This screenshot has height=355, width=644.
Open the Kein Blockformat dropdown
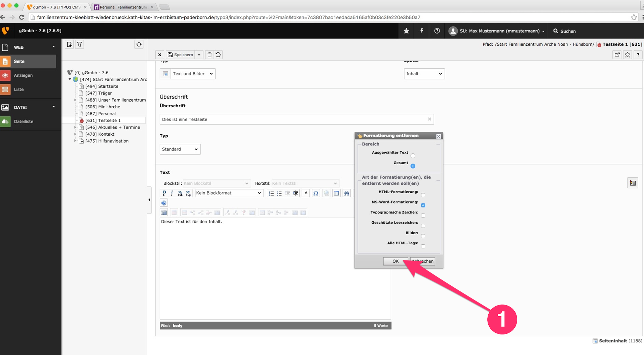click(229, 193)
